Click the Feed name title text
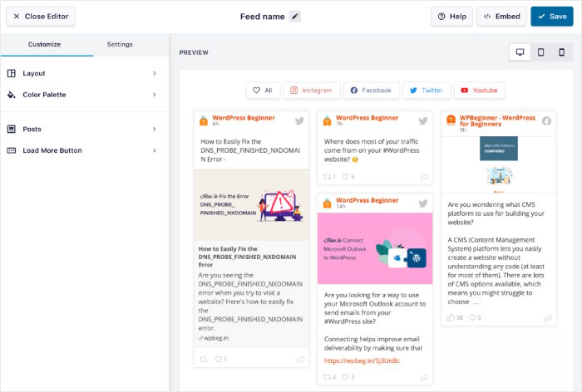The width and height of the screenshot is (582, 392). pyautogui.click(x=263, y=17)
